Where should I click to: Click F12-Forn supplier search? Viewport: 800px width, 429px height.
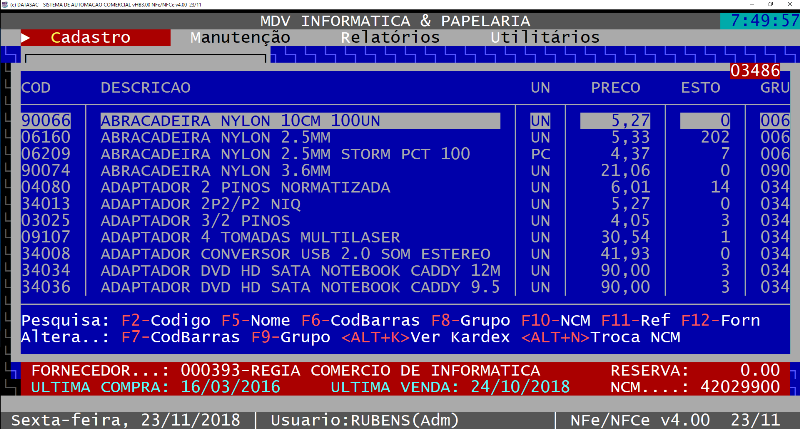(720, 321)
